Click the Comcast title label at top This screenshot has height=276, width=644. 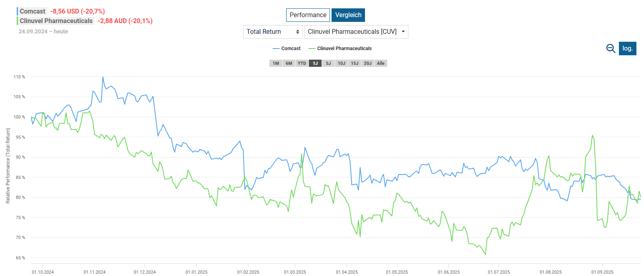(33, 12)
